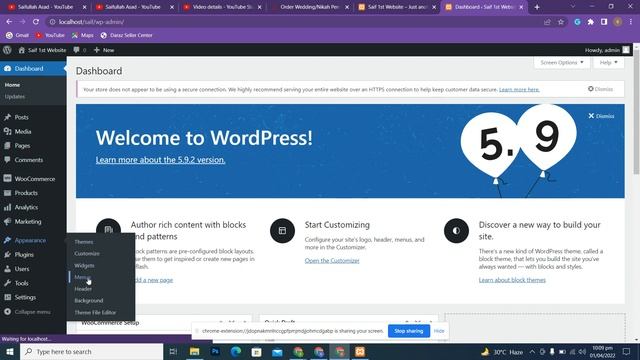Open a new browser tab
Viewport: 640px width, 360px height.
tap(537, 7)
